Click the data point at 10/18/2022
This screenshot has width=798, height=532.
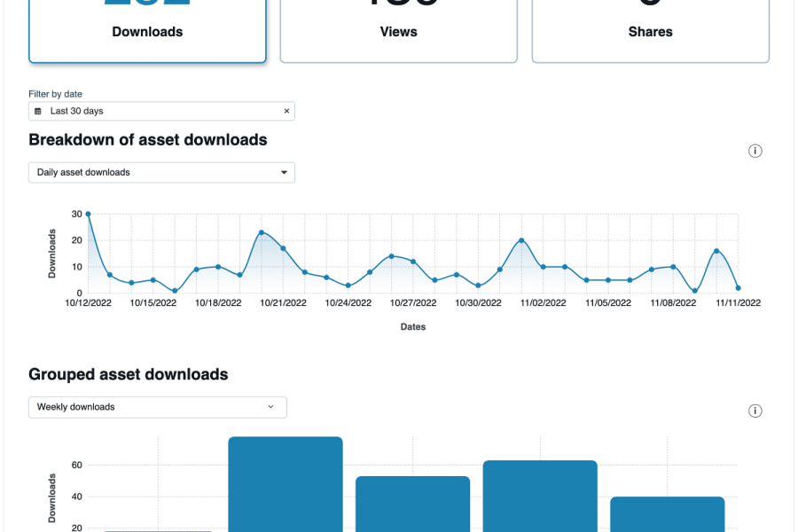point(218,267)
